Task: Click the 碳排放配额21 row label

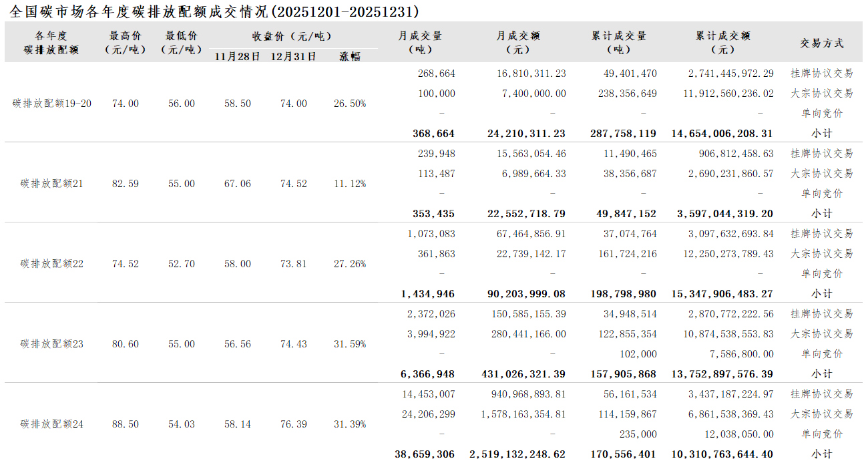Action: (x=52, y=184)
